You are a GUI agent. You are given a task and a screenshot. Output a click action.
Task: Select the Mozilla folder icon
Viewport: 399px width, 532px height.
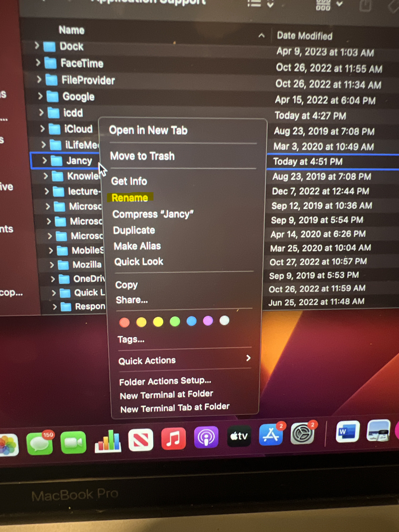tap(63, 265)
